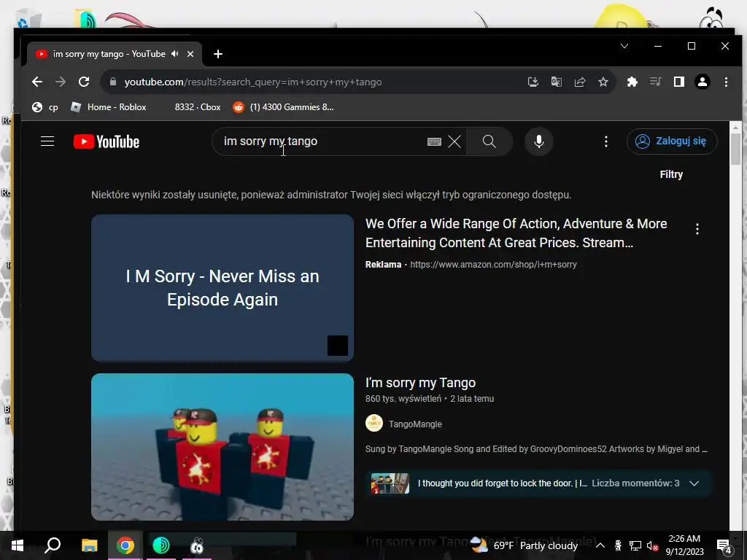The width and height of the screenshot is (747, 560).
Task: Clear the search query with the X
Action: [454, 141]
